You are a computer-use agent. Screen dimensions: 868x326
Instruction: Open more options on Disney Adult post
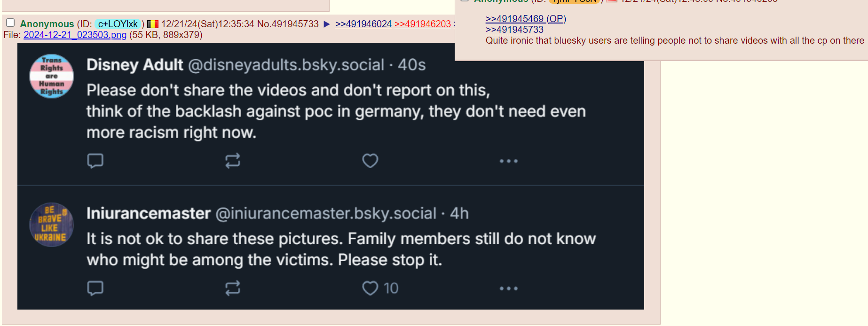click(508, 161)
